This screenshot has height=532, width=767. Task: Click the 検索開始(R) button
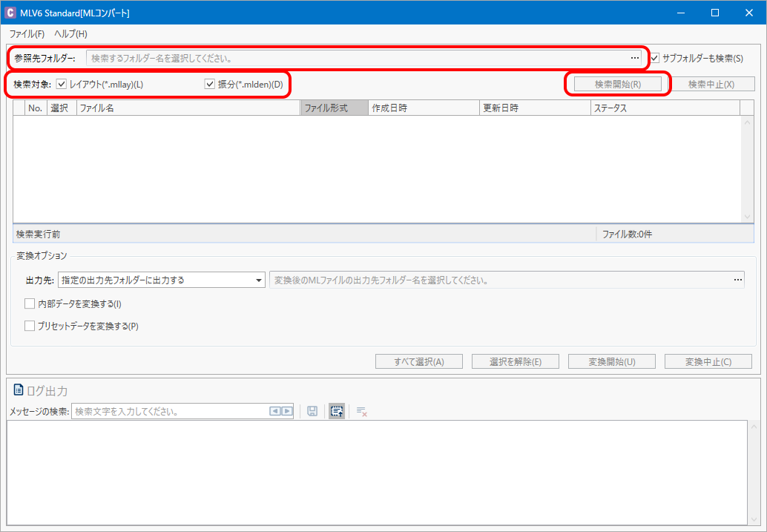[x=617, y=84]
